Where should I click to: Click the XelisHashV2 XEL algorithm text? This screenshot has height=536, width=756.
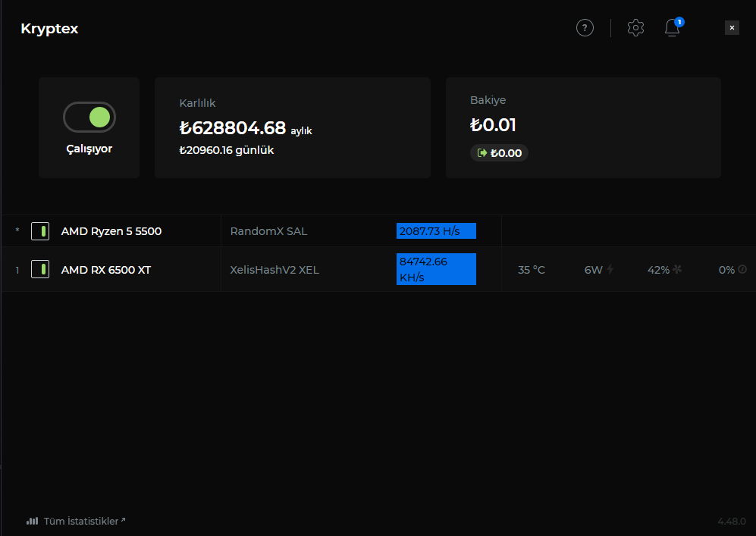tap(274, 270)
